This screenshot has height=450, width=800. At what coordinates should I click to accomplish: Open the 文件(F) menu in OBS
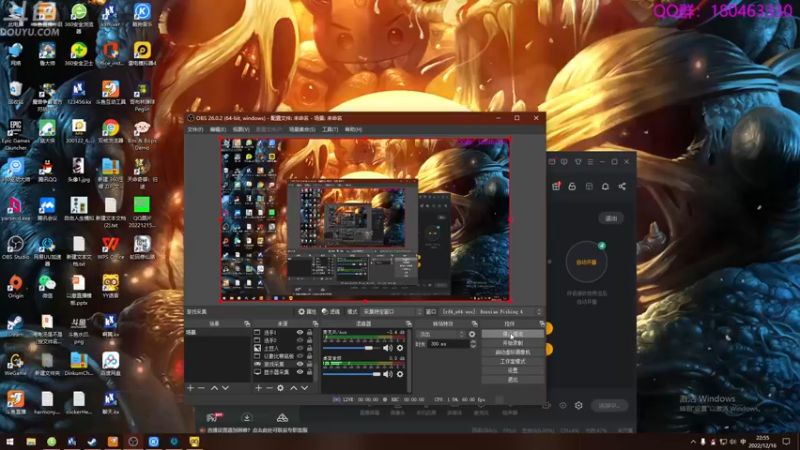(195, 130)
